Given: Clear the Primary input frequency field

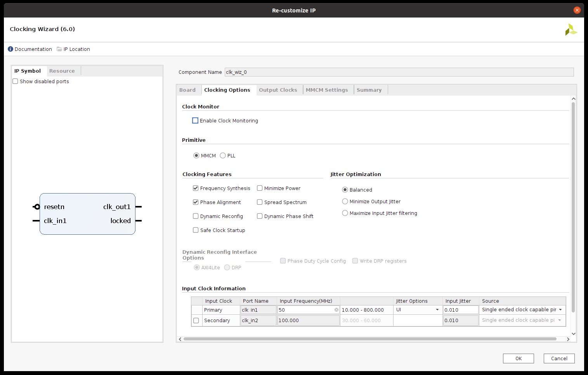Looking at the screenshot, I should 336,310.
